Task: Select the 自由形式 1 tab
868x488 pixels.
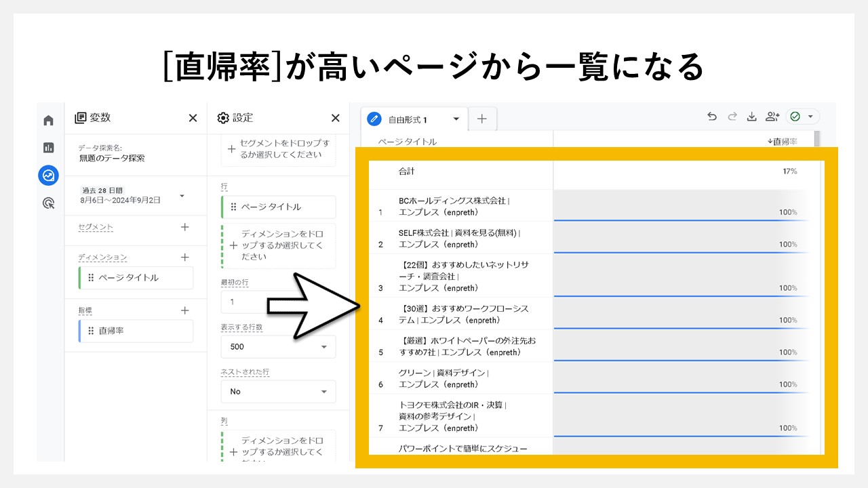Action: click(x=407, y=119)
